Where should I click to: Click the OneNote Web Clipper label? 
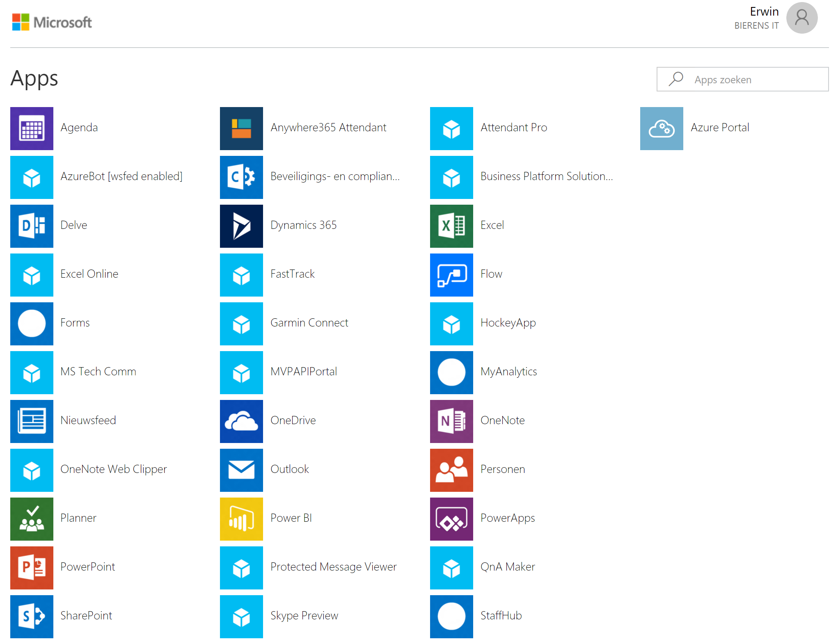point(114,469)
